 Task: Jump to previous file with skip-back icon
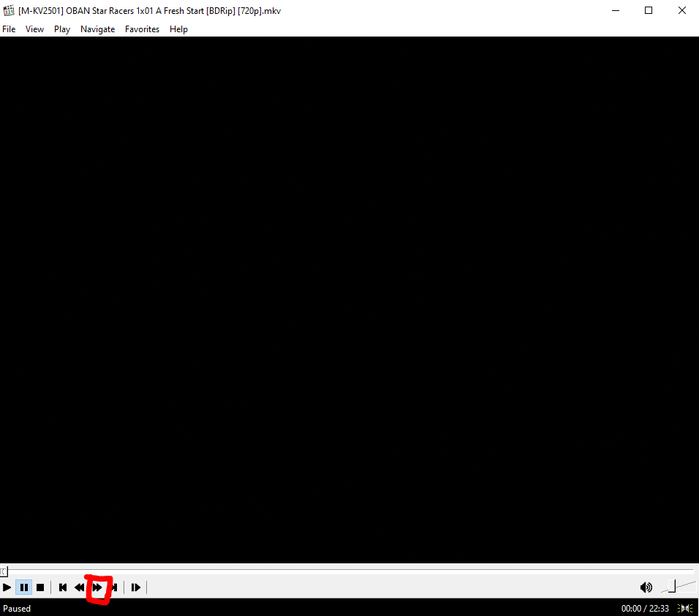(x=63, y=587)
